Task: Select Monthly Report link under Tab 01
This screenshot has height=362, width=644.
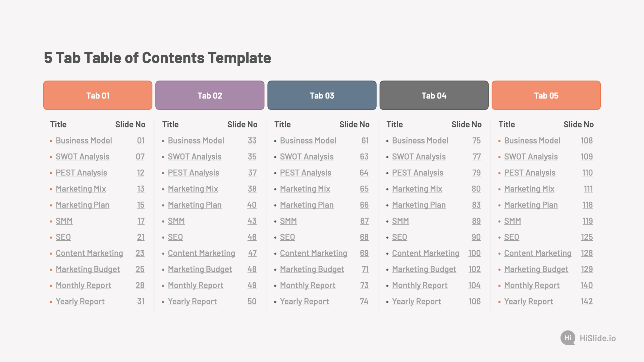Action: [x=84, y=285]
